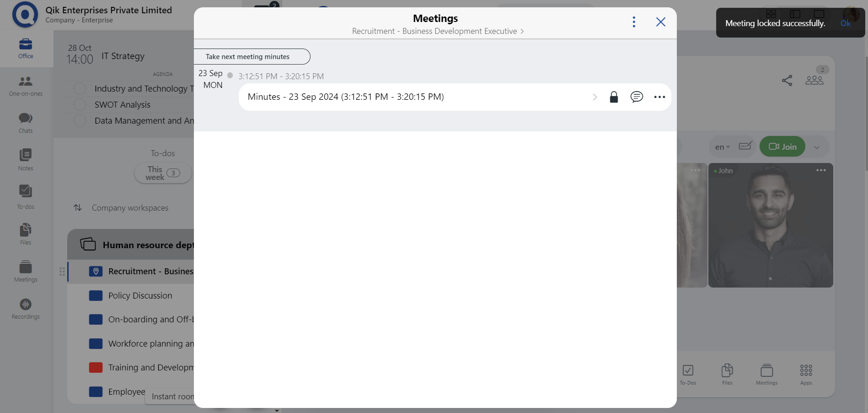Open Chats from the sidebar
This screenshot has width=868, height=413.
coord(25,122)
